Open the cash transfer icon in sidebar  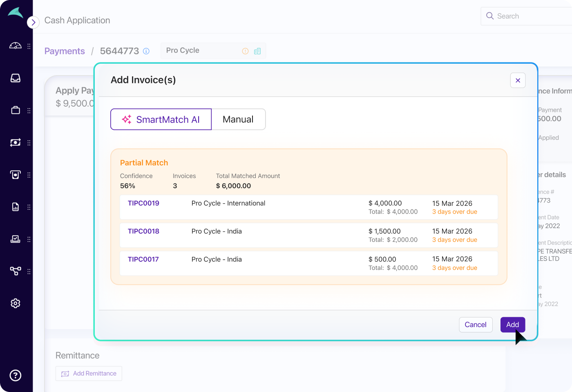[16, 143]
